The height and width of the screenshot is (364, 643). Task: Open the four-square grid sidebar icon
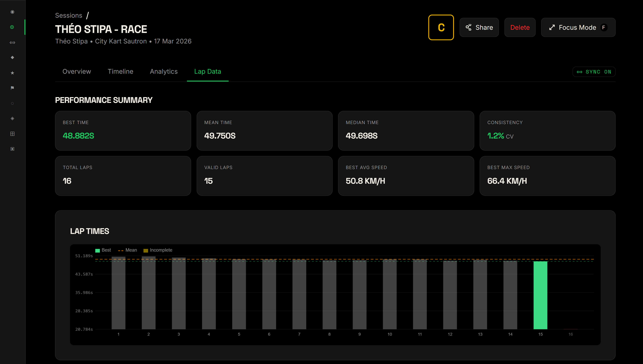click(12, 134)
